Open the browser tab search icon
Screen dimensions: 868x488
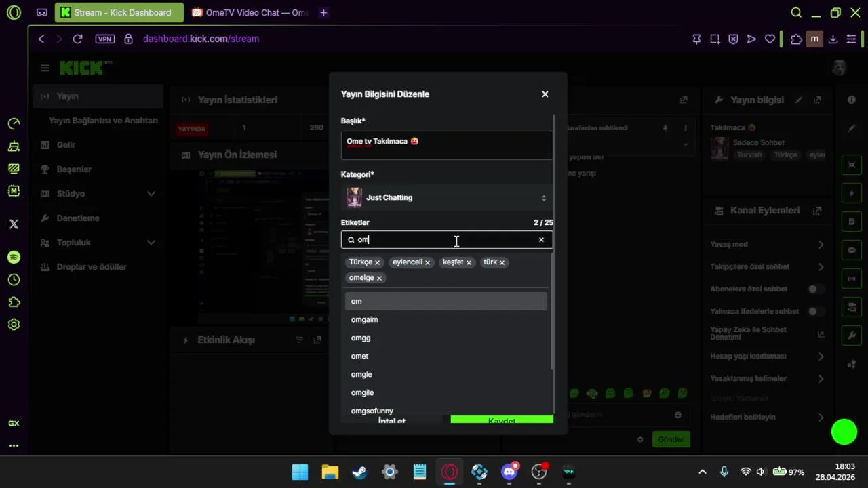coord(797,12)
